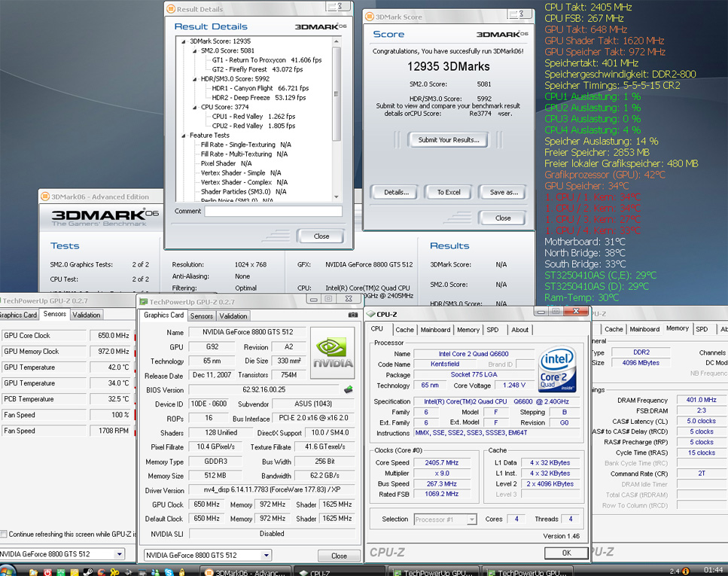Image resolution: width=728 pixels, height=576 pixels.
Task: Select Validation tab in GPU-Z Sensors window
Action: coord(87,315)
